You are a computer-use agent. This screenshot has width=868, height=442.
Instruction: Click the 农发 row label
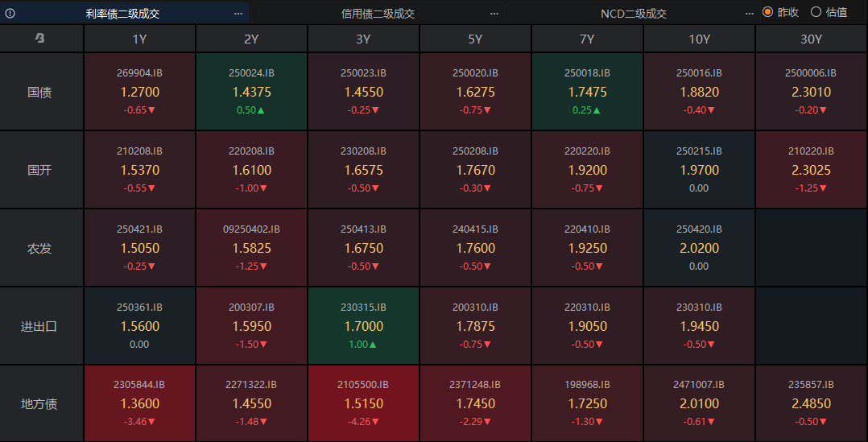[x=39, y=248]
